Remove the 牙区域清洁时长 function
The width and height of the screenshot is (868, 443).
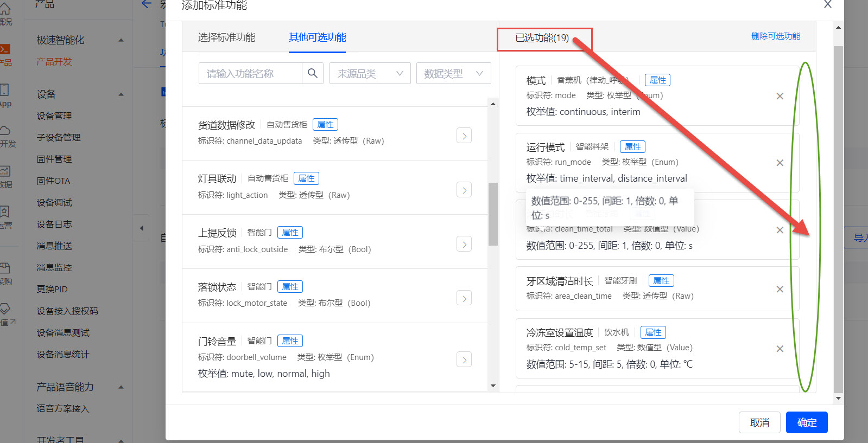click(x=780, y=289)
